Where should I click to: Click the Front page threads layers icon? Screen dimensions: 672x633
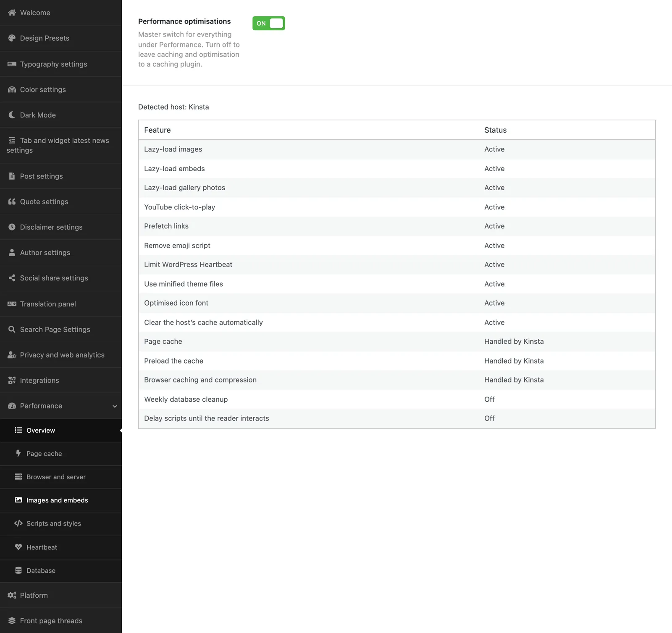point(12,621)
